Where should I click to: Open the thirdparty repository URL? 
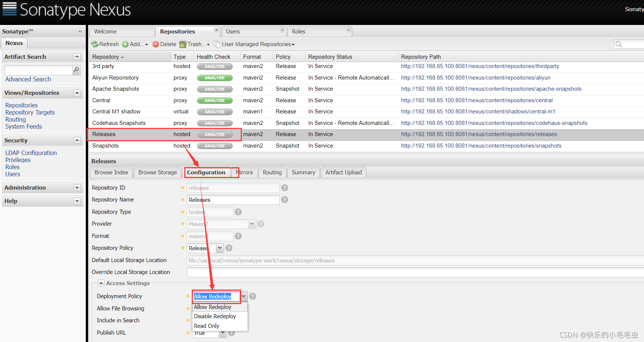click(x=480, y=66)
